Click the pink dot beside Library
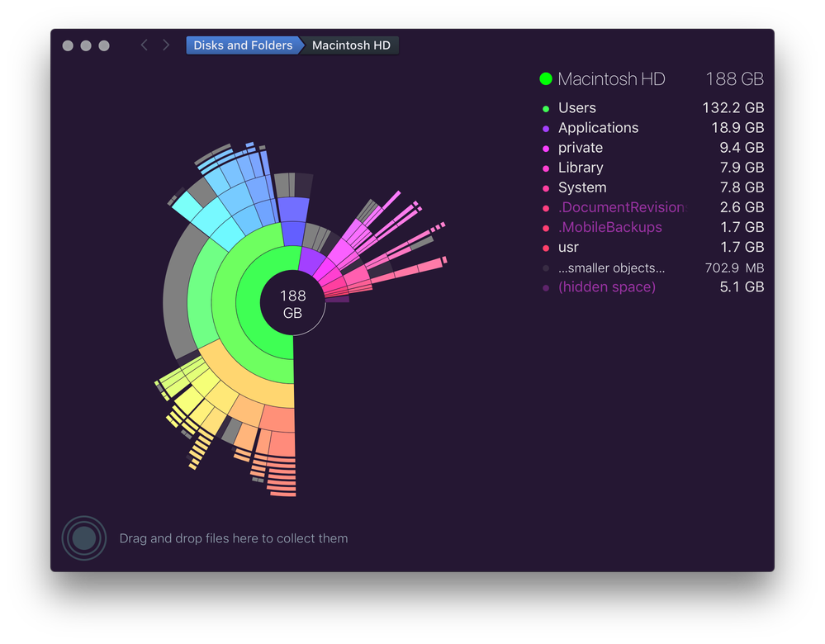The height and width of the screenshot is (644, 825). coord(546,168)
